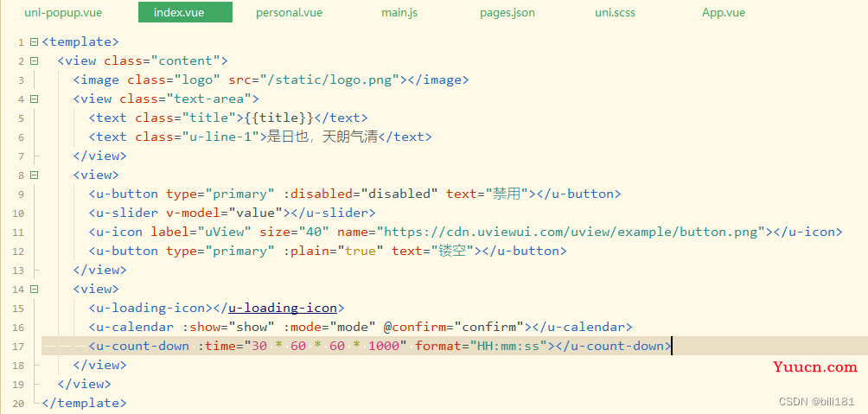Click line number 20 in the gutter
Screen dimensions: 868x414
[x=17, y=404]
